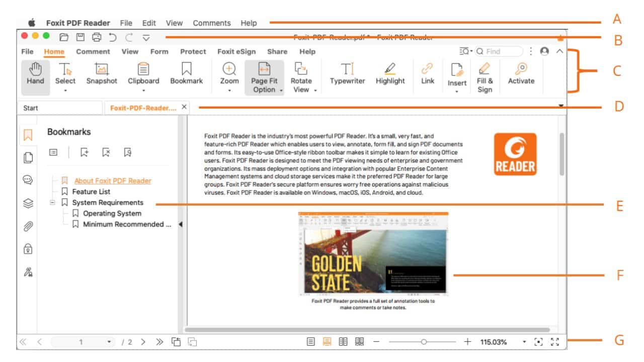Choose the Highlight tool

click(390, 74)
